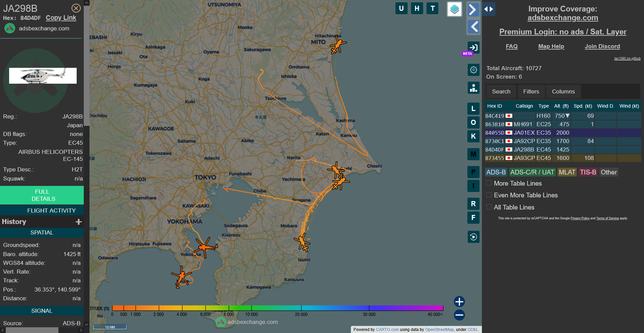The image size is (644, 333).
Task: Click the left chevron sidebar arrow
Action: click(x=473, y=26)
